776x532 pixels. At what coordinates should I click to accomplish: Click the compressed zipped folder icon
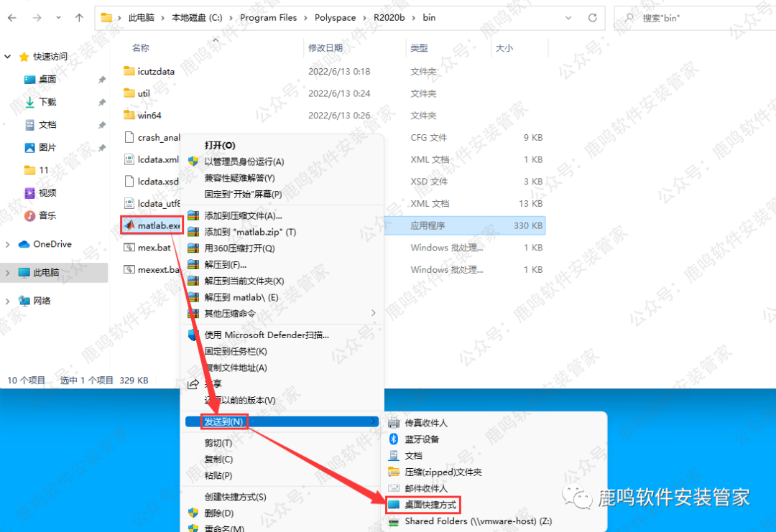click(393, 472)
